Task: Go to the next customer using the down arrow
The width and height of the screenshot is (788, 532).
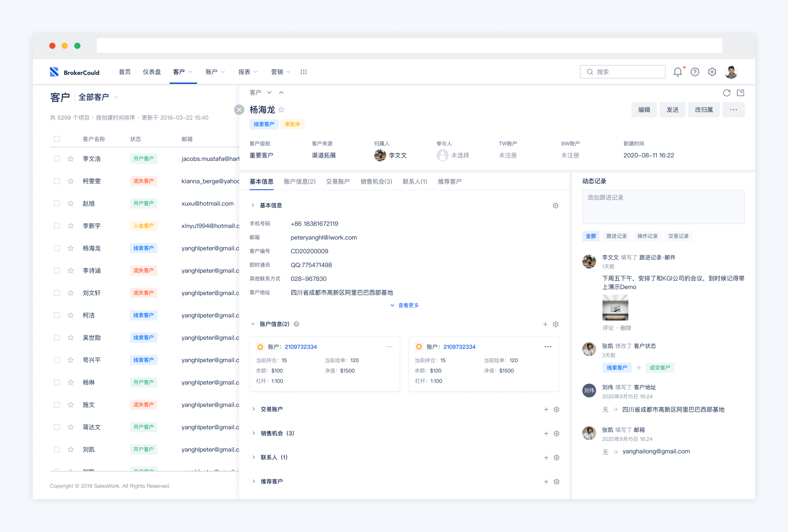Action: [x=269, y=93]
